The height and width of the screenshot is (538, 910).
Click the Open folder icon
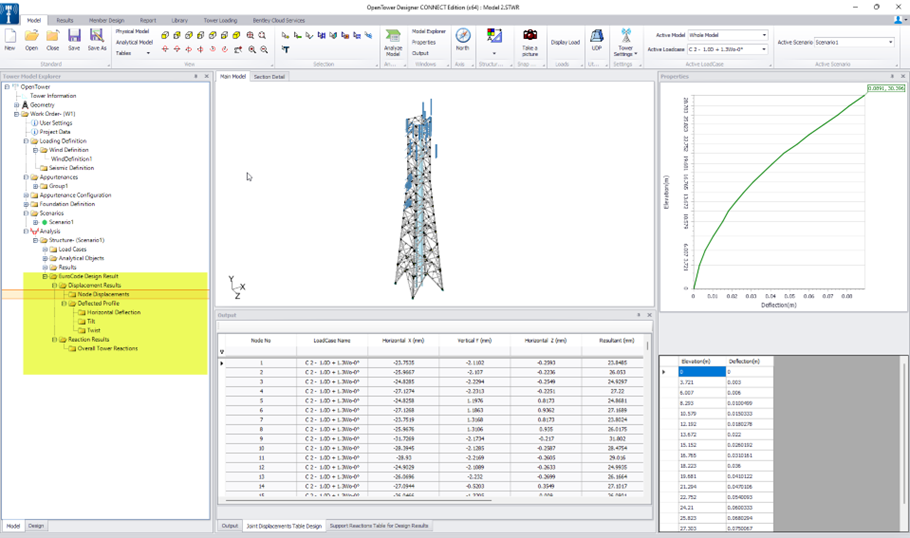click(32, 37)
